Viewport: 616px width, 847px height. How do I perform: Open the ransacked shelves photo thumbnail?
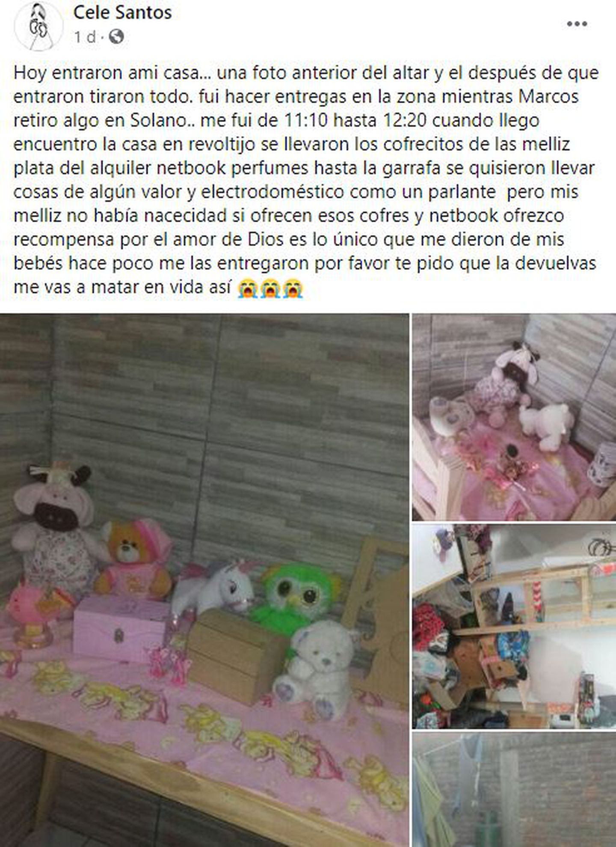[x=514, y=626]
